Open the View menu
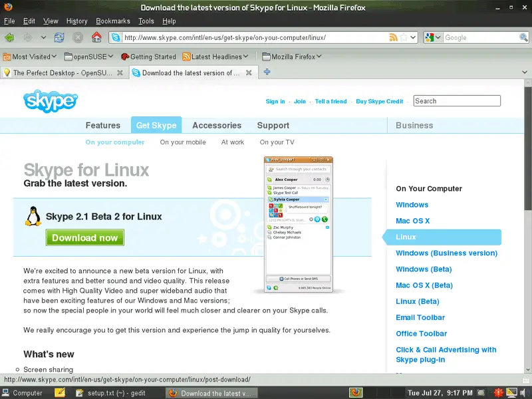This screenshot has height=399, width=532. 51,21
